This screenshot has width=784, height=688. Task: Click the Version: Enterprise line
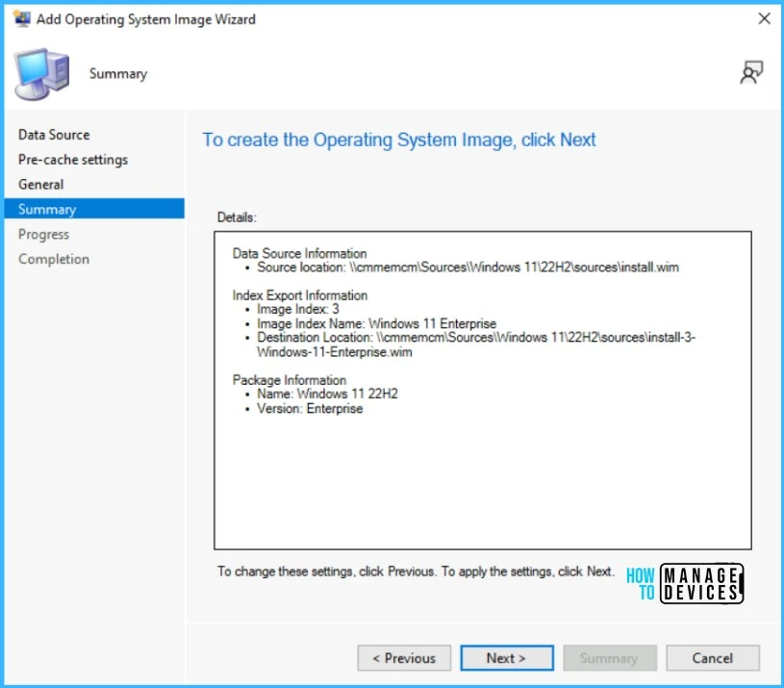(310, 409)
